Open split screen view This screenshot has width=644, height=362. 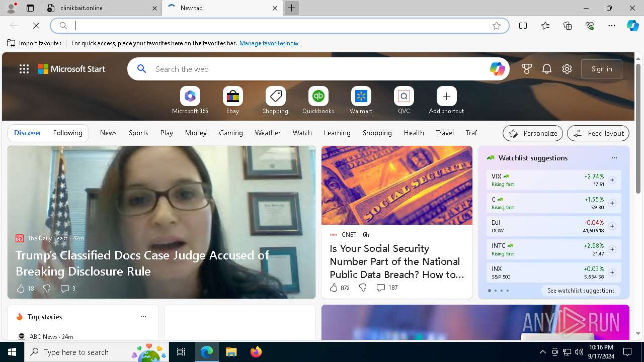point(523,26)
